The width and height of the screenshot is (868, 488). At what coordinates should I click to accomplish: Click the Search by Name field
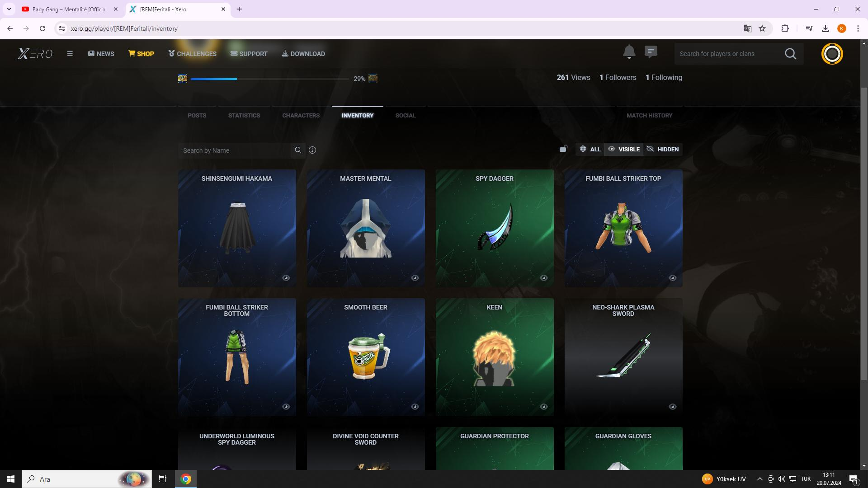(x=234, y=150)
